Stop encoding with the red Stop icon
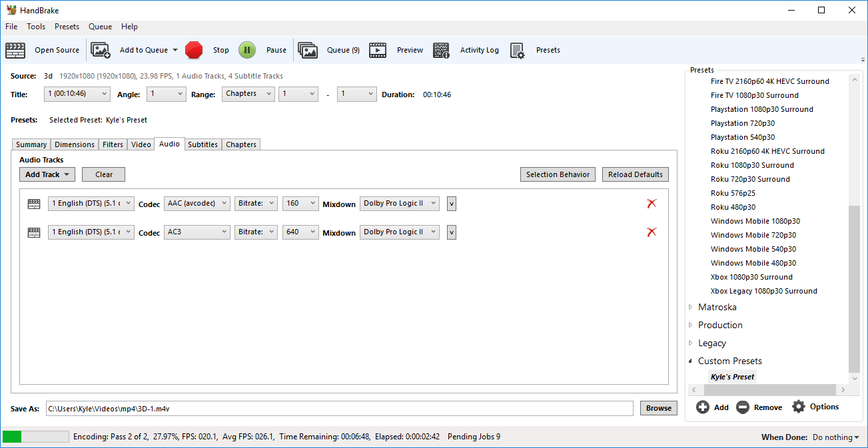Screen dimensions: 868x448 click(194, 50)
